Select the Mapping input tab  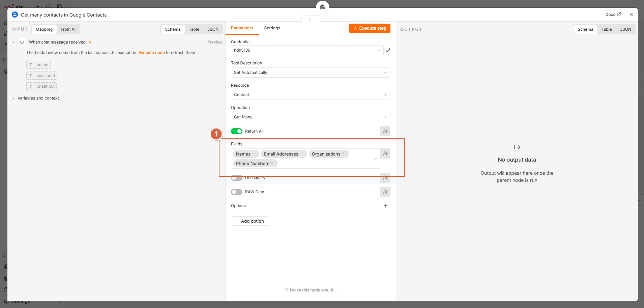tap(44, 29)
